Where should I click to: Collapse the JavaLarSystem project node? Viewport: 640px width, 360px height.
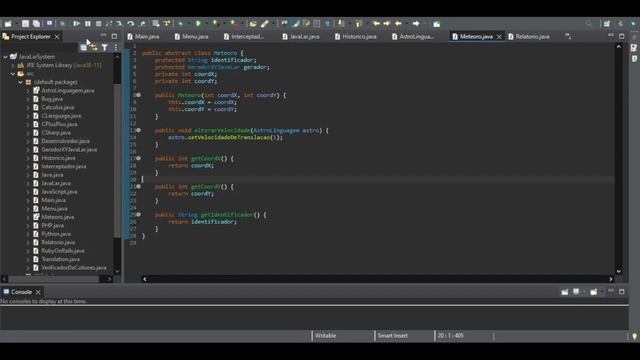coord(5,57)
